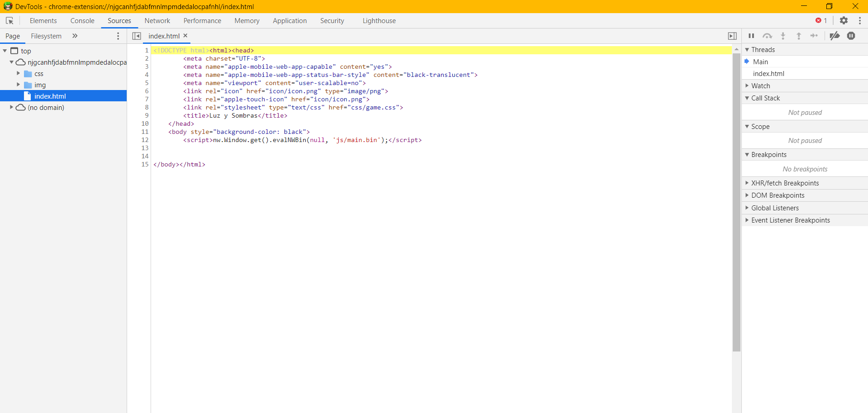
Task: Expand Event Listener Breakpoints section
Action: click(747, 220)
